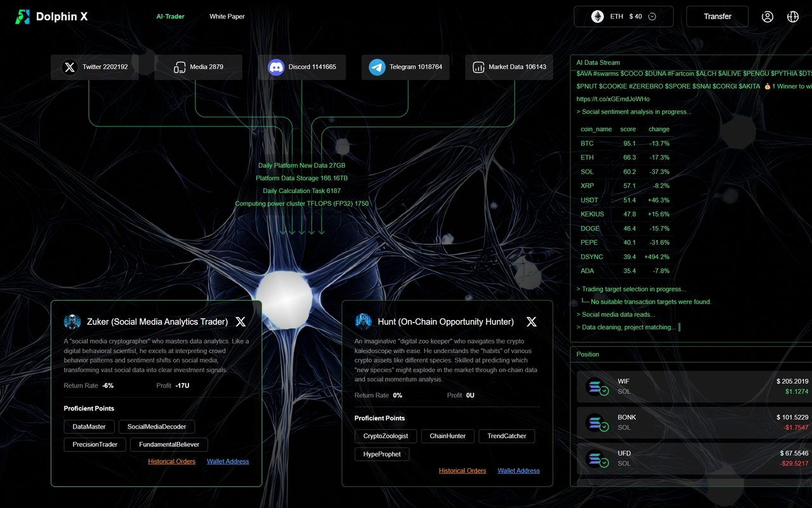Viewport: 812px width, 508px height.
Task: Open Zuker's X profile icon
Action: [x=240, y=322]
